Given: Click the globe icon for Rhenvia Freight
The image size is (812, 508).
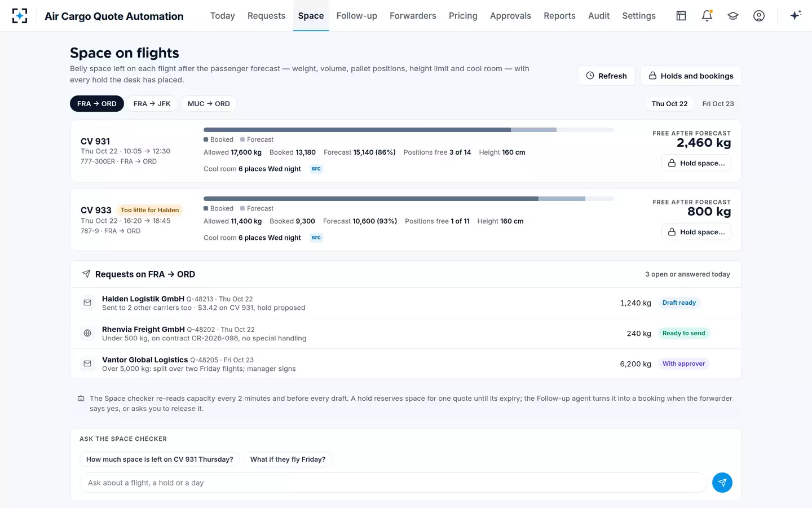Looking at the screenshot, I should pos(87,334).
